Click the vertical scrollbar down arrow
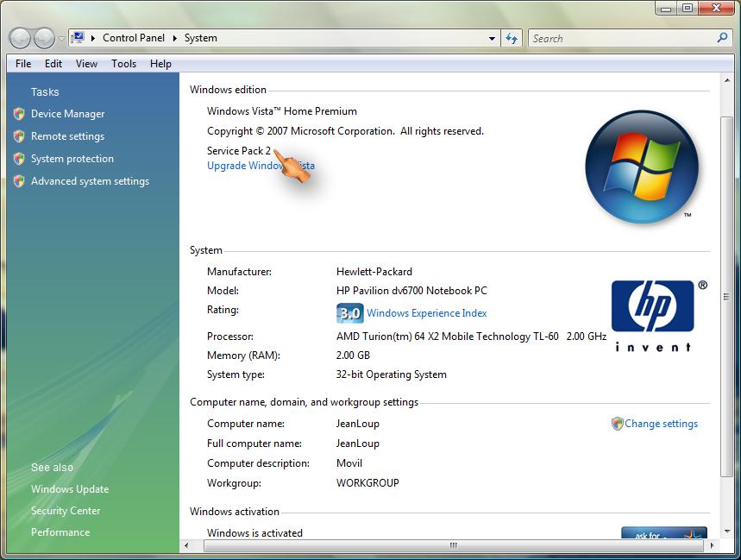This screenshot has width=741, height=560. [727, 532]
